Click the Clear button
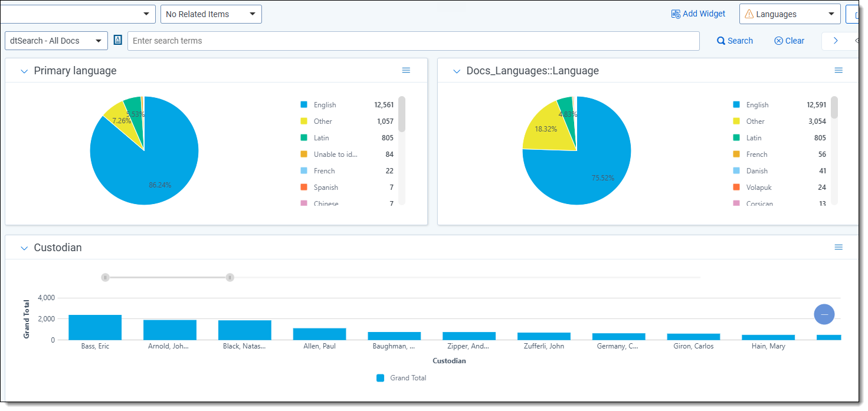 click(x=789, y=41)
